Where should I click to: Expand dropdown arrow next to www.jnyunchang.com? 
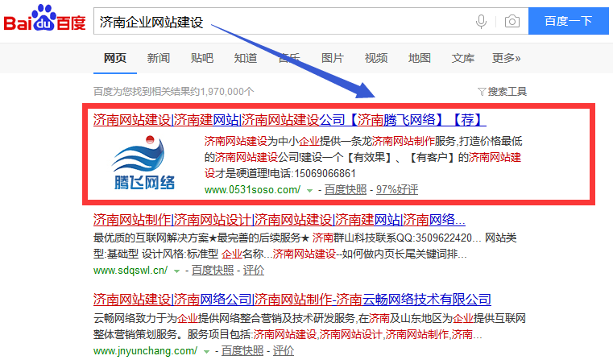(206, 351)
